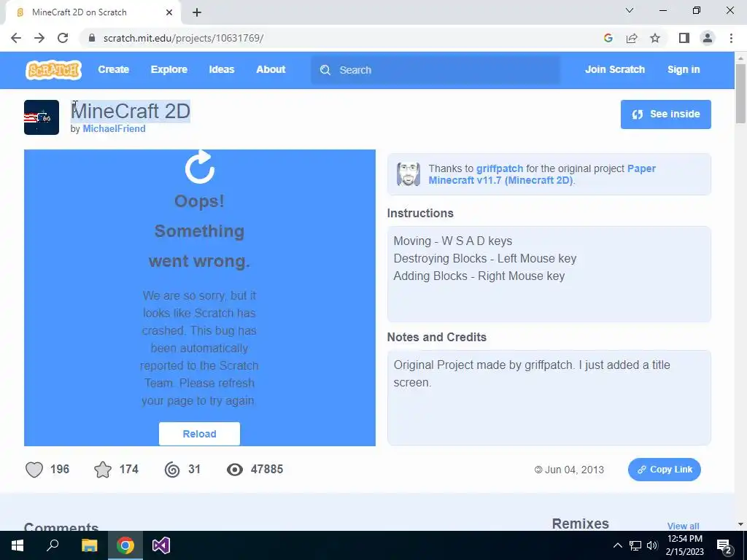Click the Reload button
Image resolution: width=747 pixels, height=560 pixels.
point(199,434)
